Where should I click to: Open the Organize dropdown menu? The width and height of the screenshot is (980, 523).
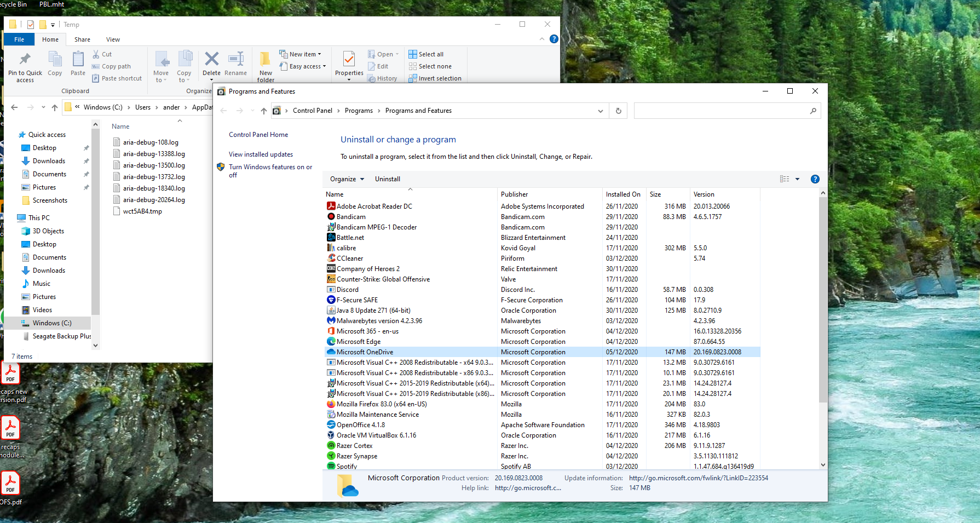tap(347, 179)
